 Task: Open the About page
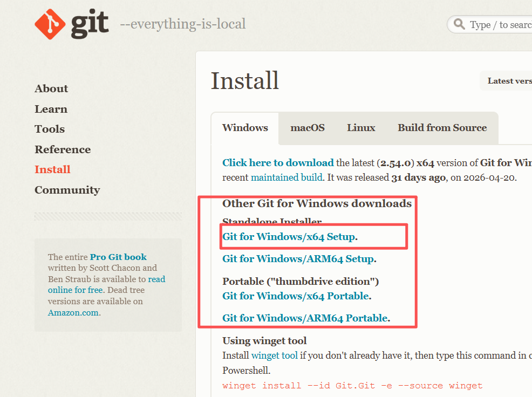click(51, 88)
